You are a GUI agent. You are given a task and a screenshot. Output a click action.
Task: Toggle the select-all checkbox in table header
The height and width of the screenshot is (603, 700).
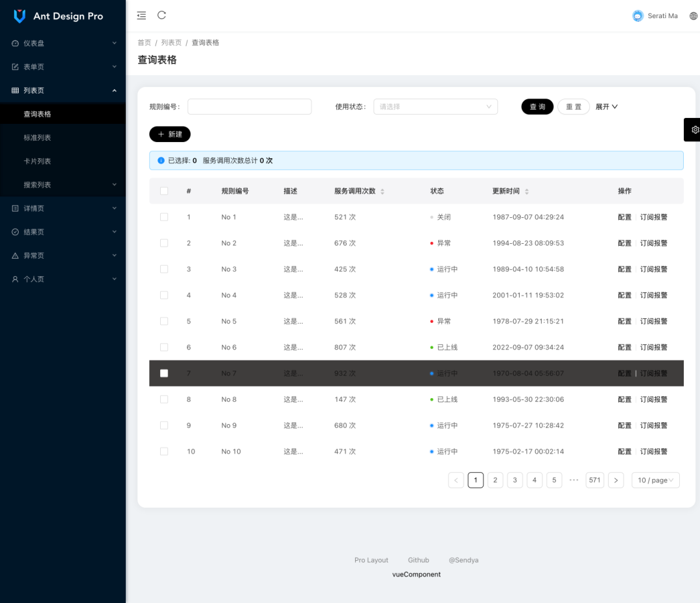(x=164, y=191)
